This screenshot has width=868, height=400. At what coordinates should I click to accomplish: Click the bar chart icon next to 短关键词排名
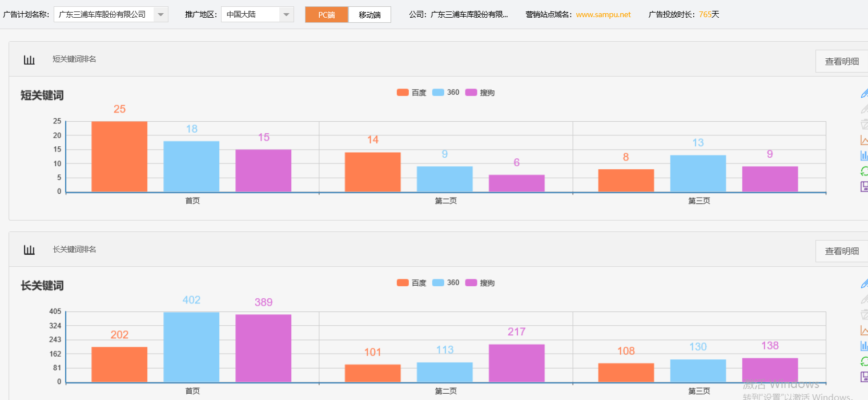[29, 59]
